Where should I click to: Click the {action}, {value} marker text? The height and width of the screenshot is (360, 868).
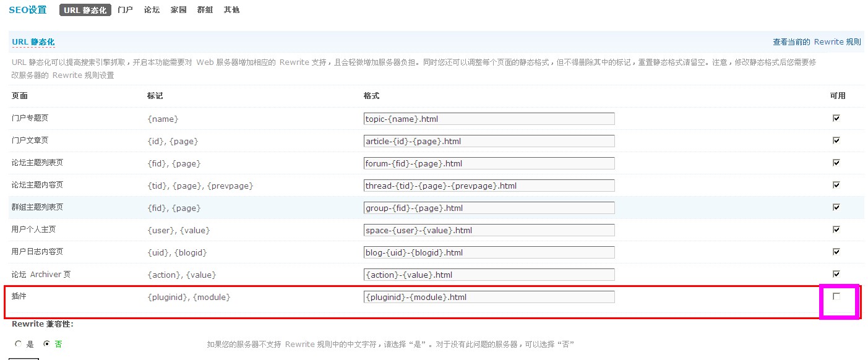(182, 275)
